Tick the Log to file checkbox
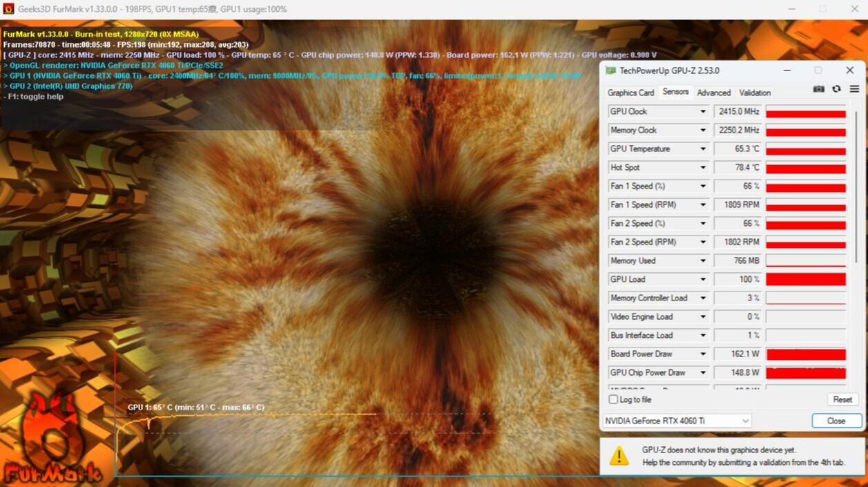 tap(613, 400)
